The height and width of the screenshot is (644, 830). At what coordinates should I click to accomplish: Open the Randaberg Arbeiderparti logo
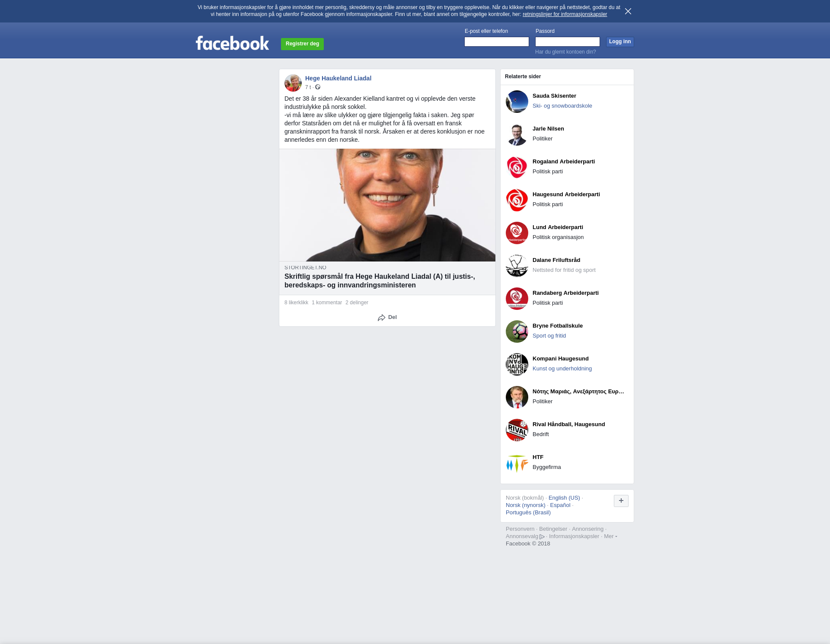[517, 299]
